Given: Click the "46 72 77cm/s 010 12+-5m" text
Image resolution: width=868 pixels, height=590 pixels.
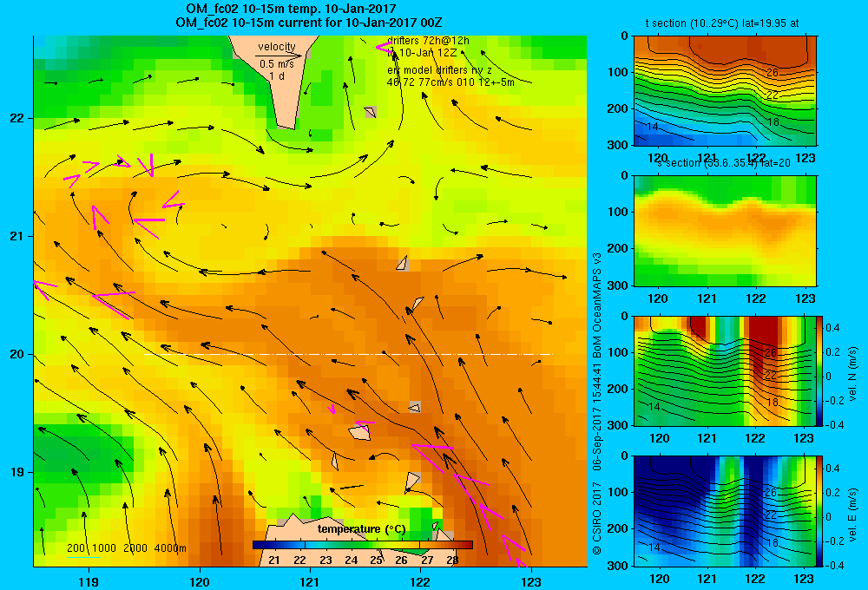Looking at the screenshot, I should 450,82.
